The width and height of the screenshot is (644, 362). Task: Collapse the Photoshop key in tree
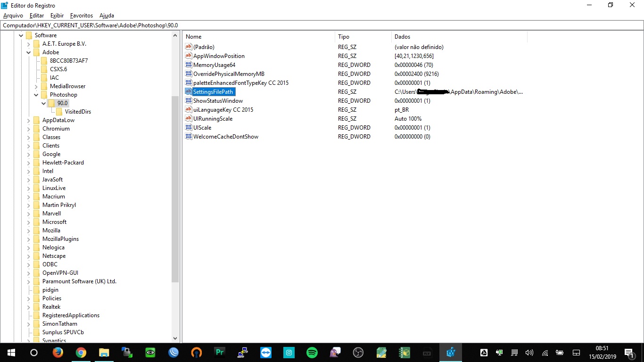point(36,95)
